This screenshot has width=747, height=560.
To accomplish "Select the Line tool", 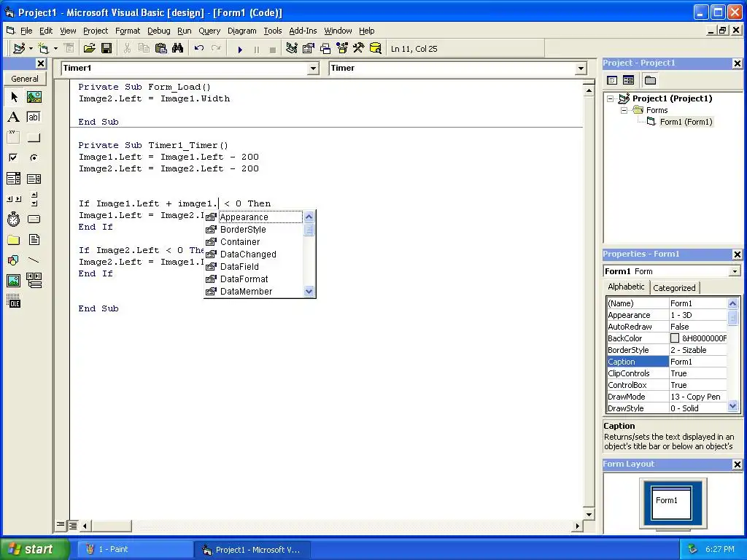I will (x=34, y=260).
